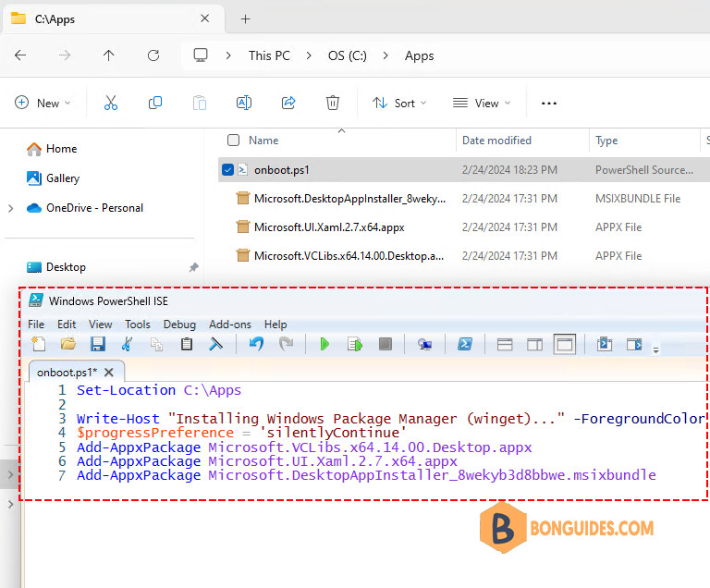Open the View menu in PowerShell ISE

point(100,325)
